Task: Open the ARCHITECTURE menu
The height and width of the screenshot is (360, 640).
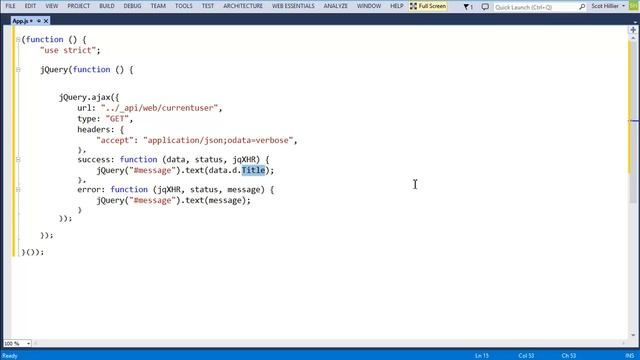Action: point(243,6)
